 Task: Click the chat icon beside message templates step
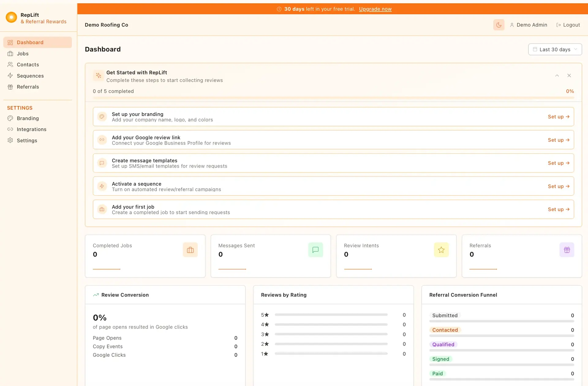coord(102,163)
